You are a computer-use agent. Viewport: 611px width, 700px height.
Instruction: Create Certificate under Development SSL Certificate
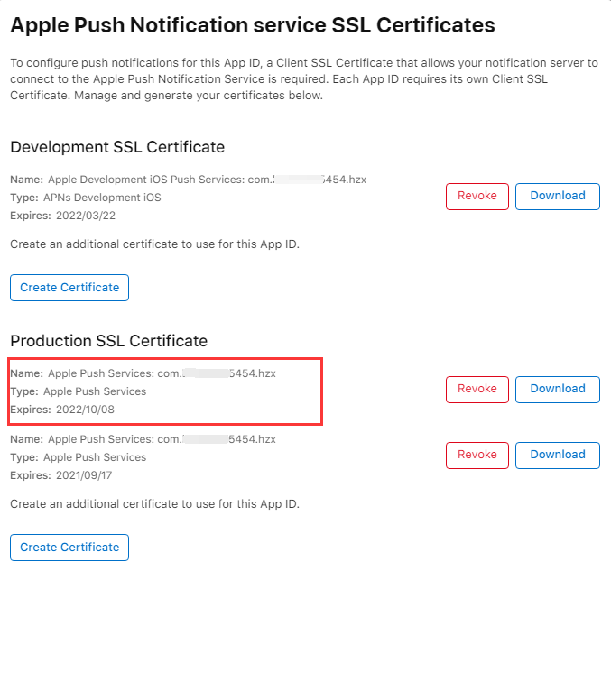69,288
